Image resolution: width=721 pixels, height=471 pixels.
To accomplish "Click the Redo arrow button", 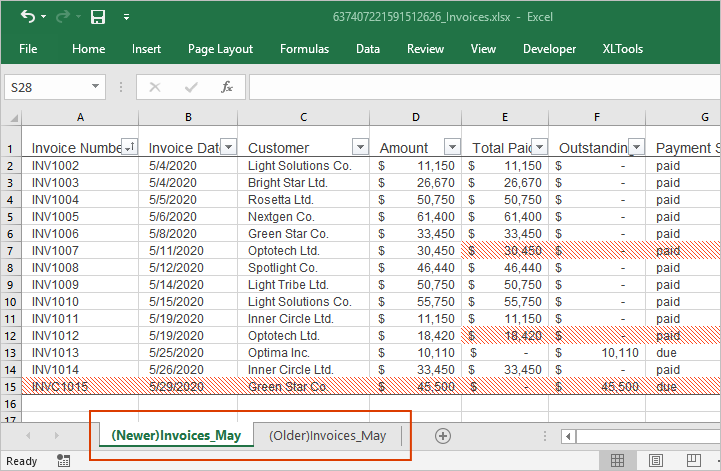I will pyautogui.click(x=62, y=17).
